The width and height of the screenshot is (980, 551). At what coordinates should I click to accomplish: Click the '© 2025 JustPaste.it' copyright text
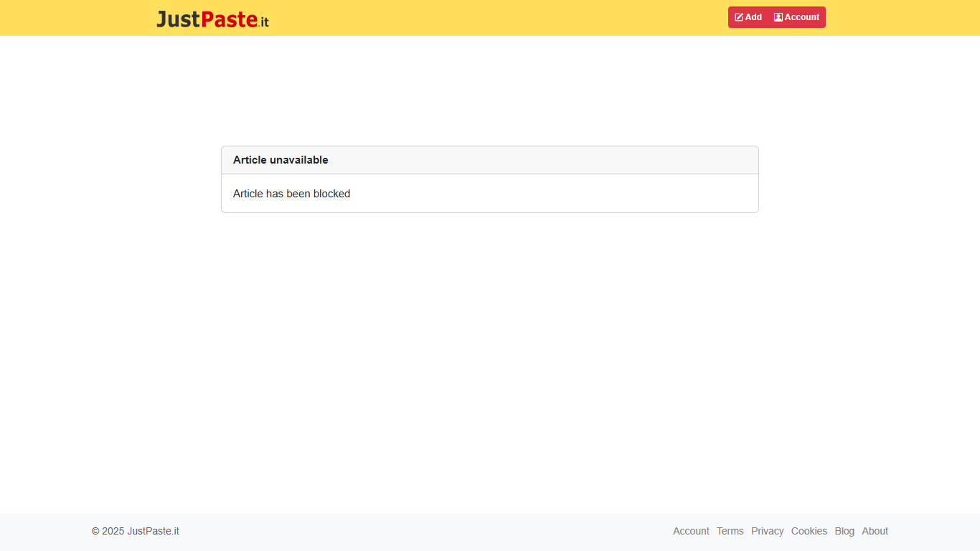[136, 531]
